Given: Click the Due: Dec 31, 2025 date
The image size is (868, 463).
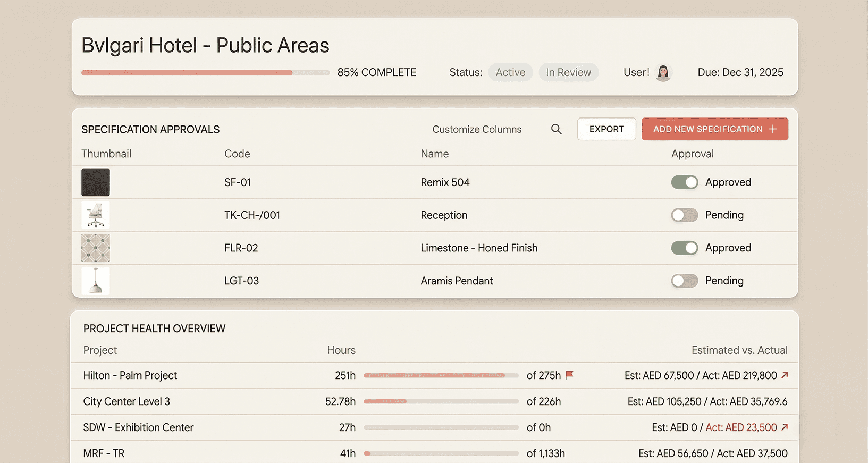Looking at the screenshot, I should click(x=740, y=72).
